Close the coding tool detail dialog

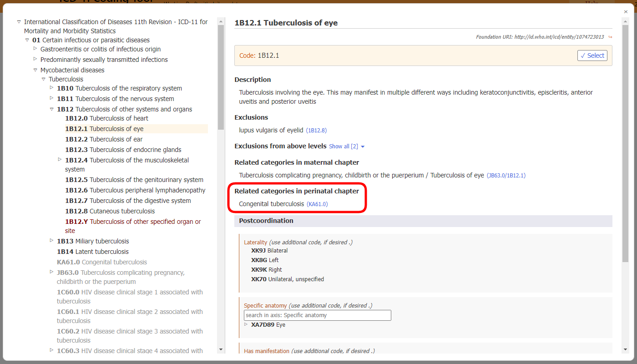626,11
